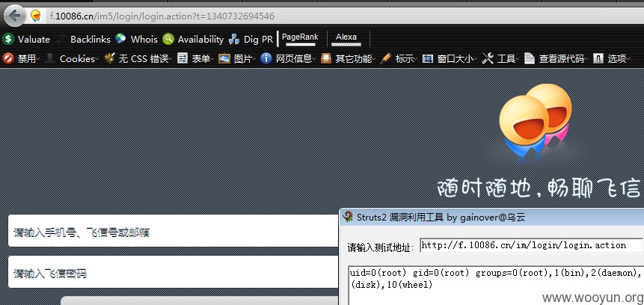
Task: Expand the 禁用 dropdown menu
Action: pos(28,59)
